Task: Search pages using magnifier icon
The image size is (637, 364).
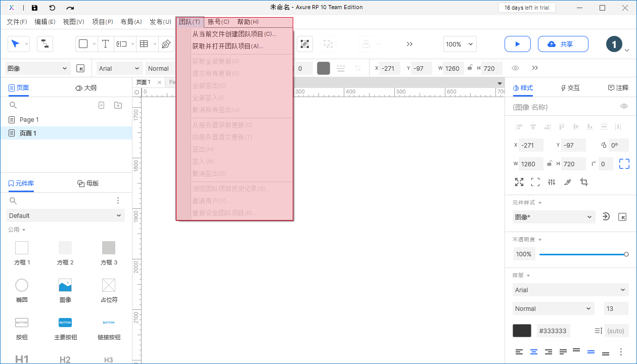Action: (x=13, y=105)
